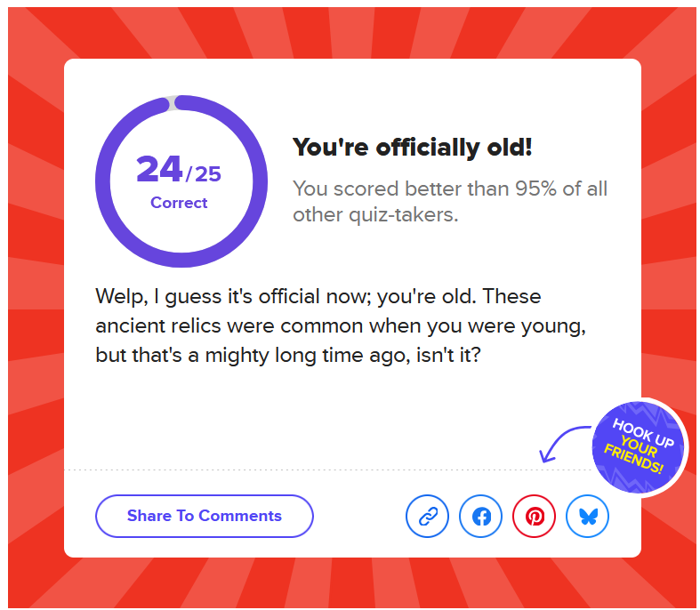Click the gray gap in score ring
The height and width of the screenshot is (610, 700).
(172, 103)
